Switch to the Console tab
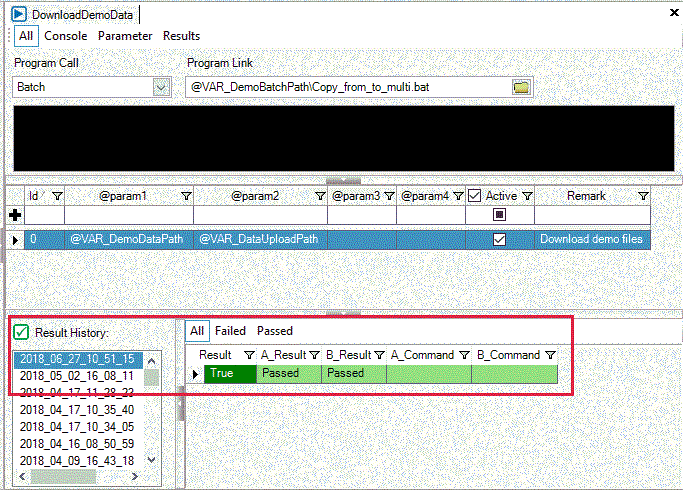683x490 pixels. pos(66,36)
